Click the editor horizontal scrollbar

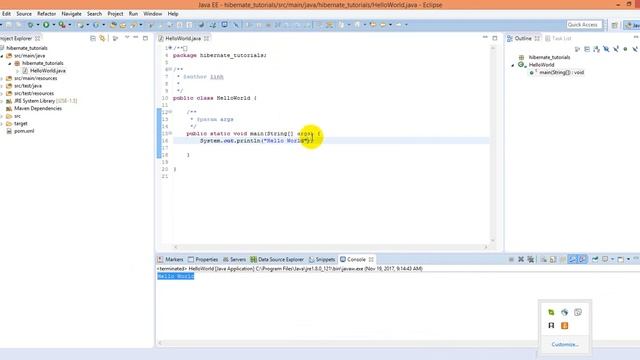(x=331, y=247)
